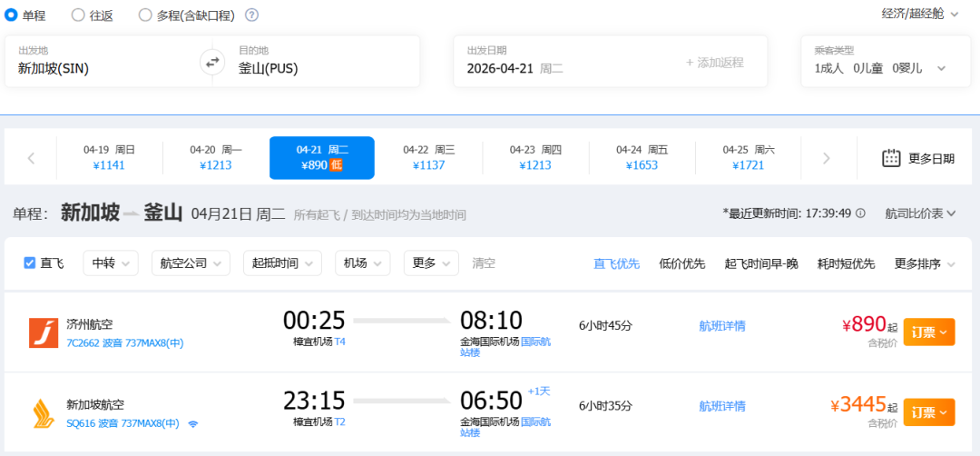Image resolution: width=980 pixels, height=456 pixels.
Task: Click 订票 button for the ¥890 flight
Action: [928, 332]
